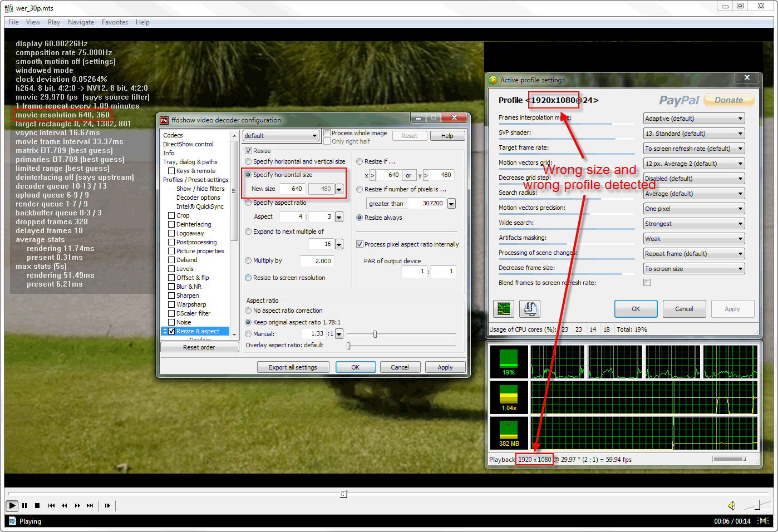
Task: Open the default preset dropdown
Action: click(x=280, y=136)
